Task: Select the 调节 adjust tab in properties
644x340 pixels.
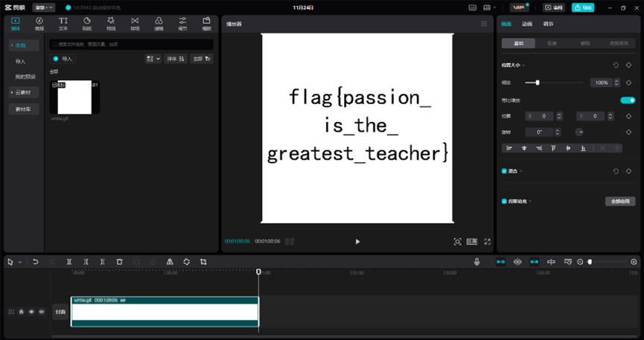Action: point(548,24)
